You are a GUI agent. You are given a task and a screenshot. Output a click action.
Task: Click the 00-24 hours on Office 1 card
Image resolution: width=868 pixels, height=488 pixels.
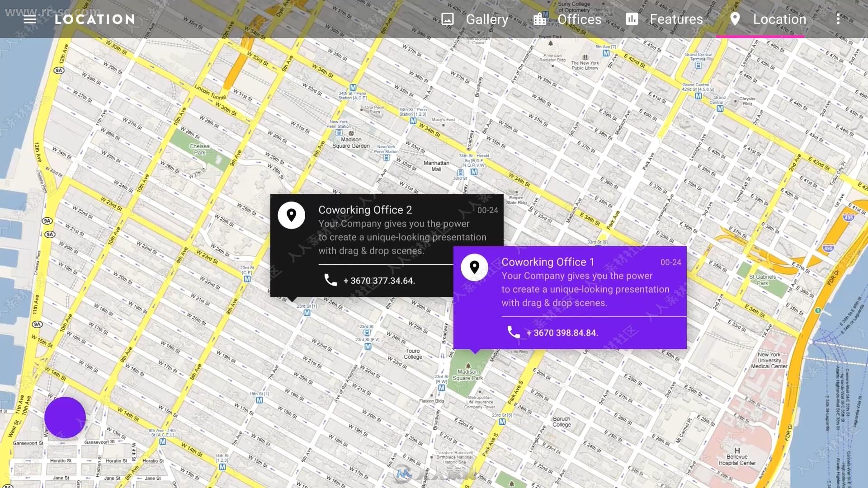coord(671,262)
